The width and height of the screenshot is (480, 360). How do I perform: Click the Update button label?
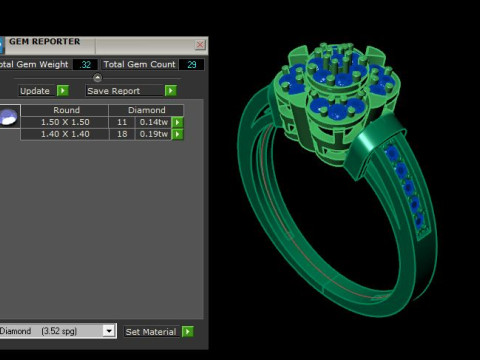(x=35, y=91)
